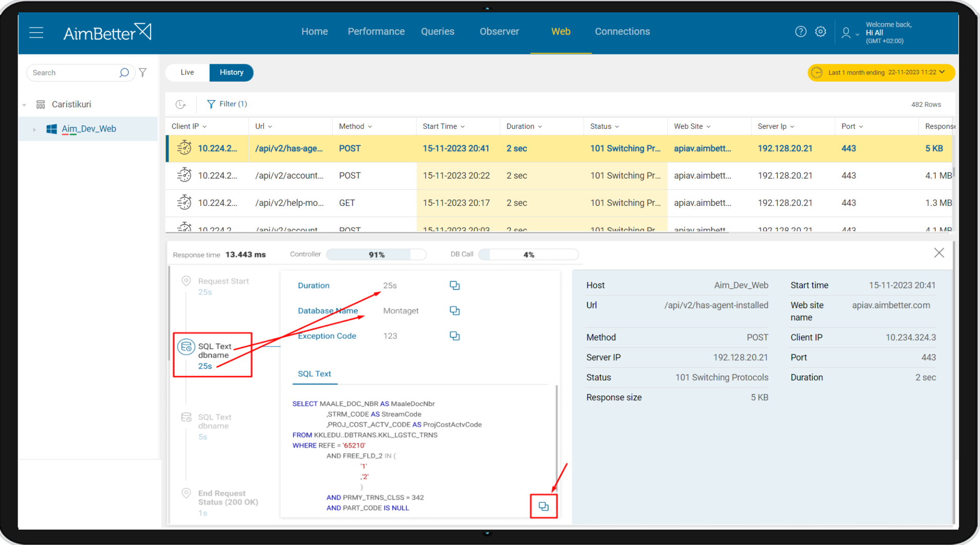Select the SQL Text tab
This screenshot has height=545, width=980.
tap(314, 374)
